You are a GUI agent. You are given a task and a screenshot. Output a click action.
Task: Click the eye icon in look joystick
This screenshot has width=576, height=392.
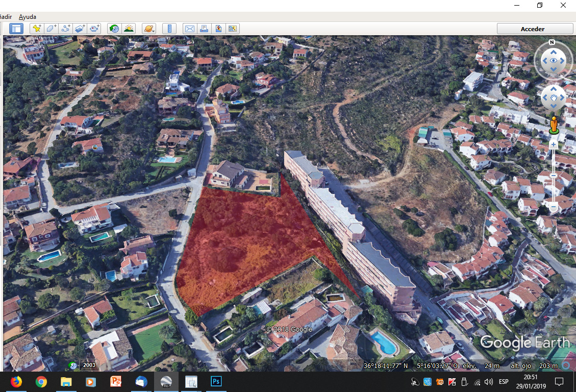point(553,61)
